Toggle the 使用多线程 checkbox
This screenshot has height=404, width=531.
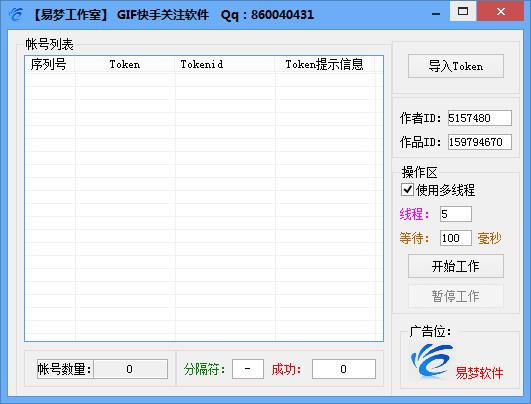pos(407,190)
